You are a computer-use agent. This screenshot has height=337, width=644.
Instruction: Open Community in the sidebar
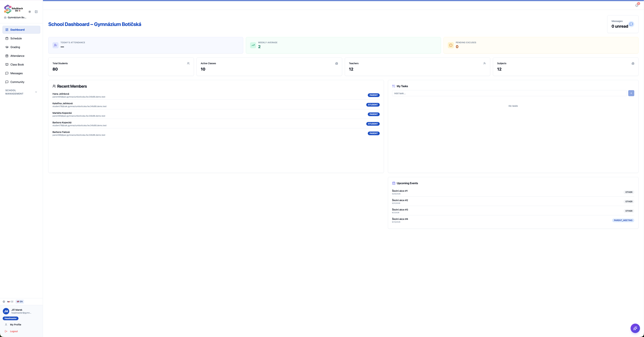21,82
